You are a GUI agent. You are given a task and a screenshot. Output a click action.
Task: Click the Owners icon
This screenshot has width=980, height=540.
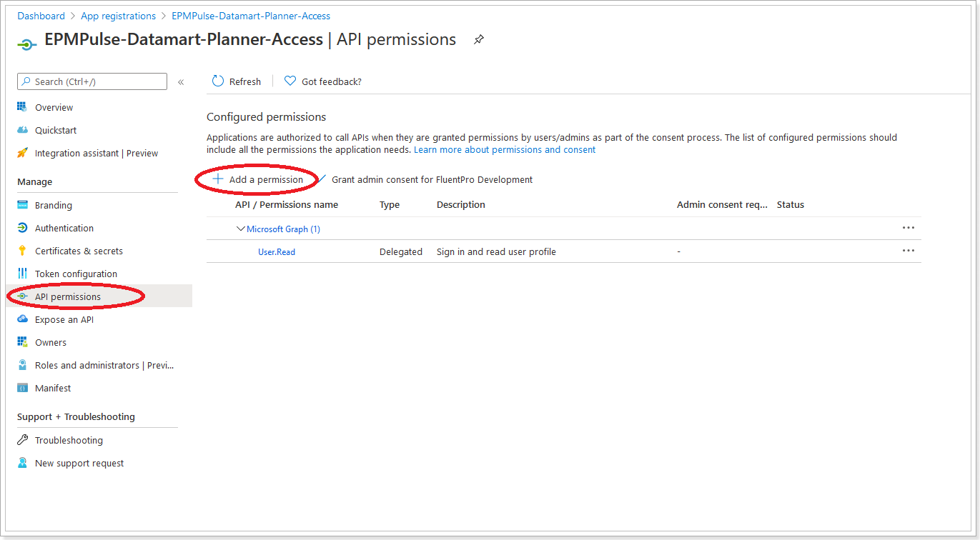tap(22, 342)
